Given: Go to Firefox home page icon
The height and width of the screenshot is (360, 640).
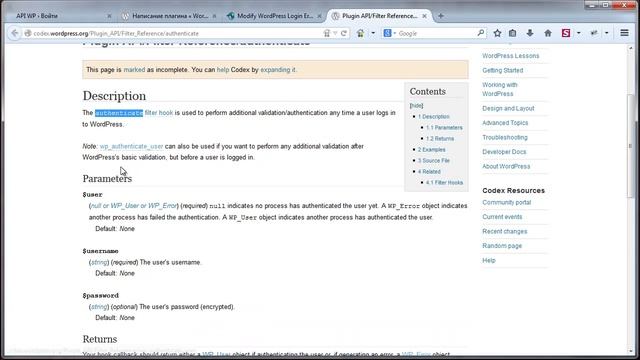Looking at the screenshot, I should coord(548,33).
